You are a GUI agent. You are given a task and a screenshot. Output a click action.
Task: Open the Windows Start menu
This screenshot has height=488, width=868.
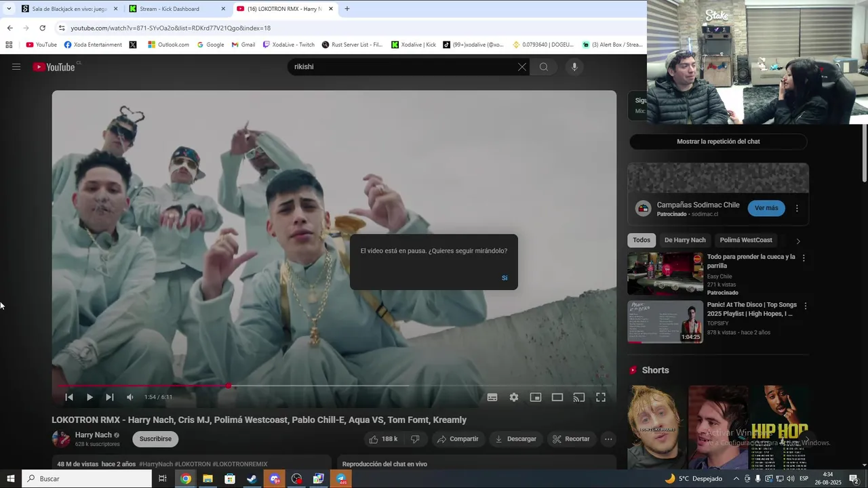(11, 479)
